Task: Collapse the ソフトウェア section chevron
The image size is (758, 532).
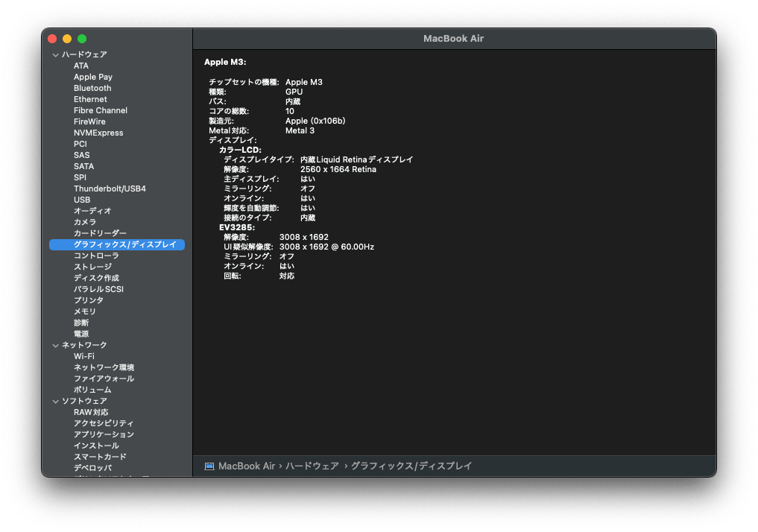Action: click(56, 402)
